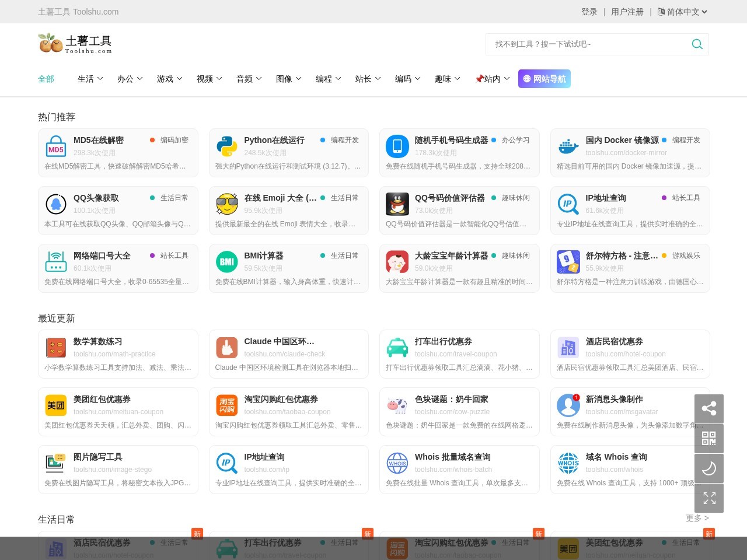Expand the 音频 category dropdown

(x=249, y=79)
